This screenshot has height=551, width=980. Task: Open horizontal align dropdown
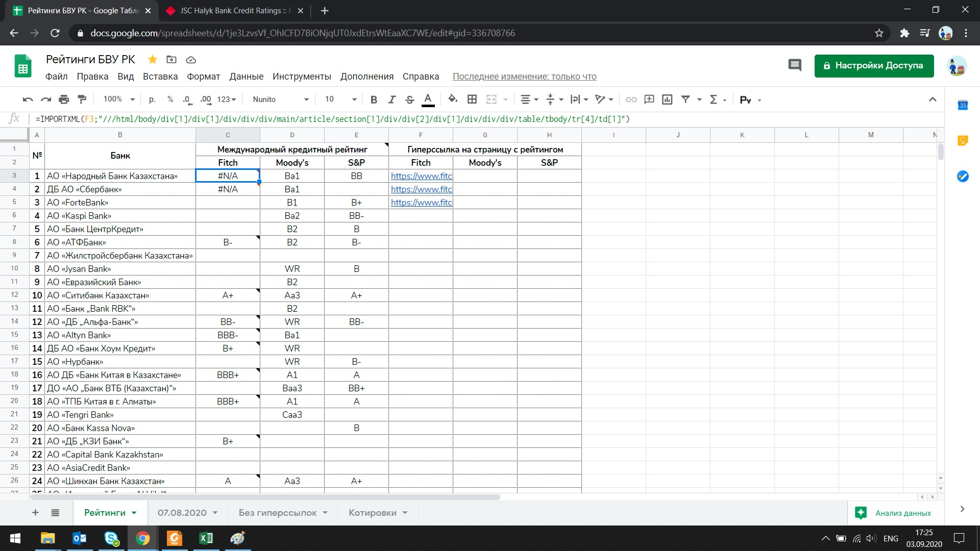(529, 99)
